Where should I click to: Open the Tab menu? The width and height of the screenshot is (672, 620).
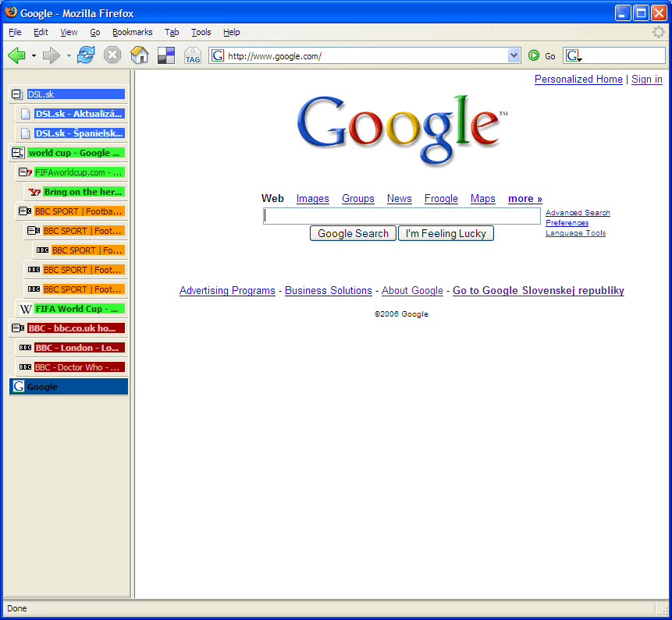172,32
